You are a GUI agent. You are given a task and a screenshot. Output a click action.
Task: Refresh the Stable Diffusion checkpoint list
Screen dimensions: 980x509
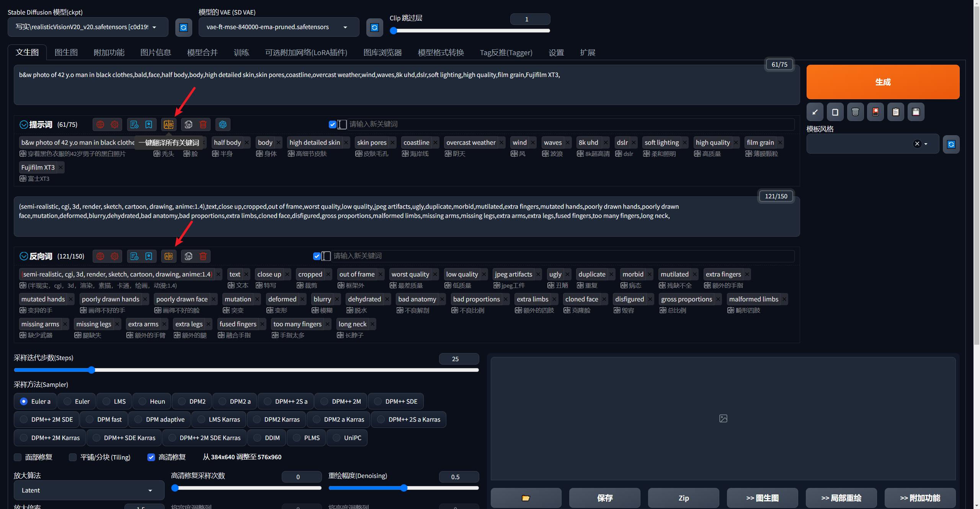183,28
